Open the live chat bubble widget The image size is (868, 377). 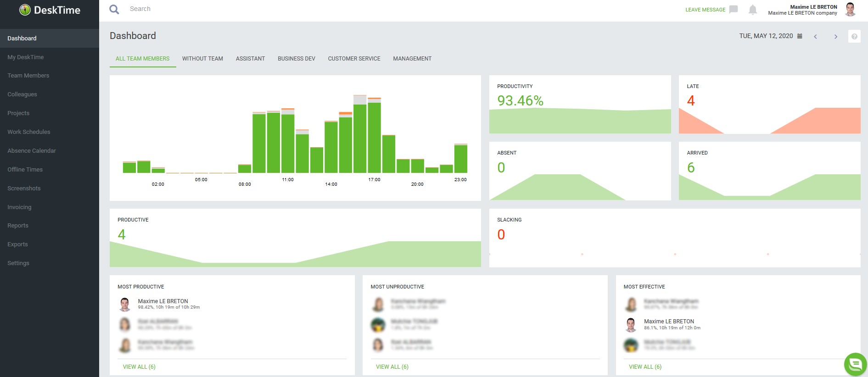(x=855, y=364)
